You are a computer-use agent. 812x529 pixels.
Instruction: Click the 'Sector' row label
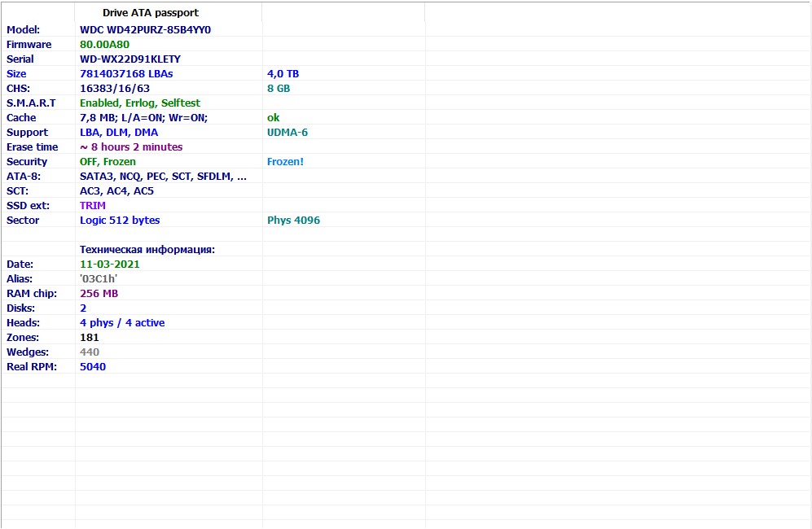point(23,221)
